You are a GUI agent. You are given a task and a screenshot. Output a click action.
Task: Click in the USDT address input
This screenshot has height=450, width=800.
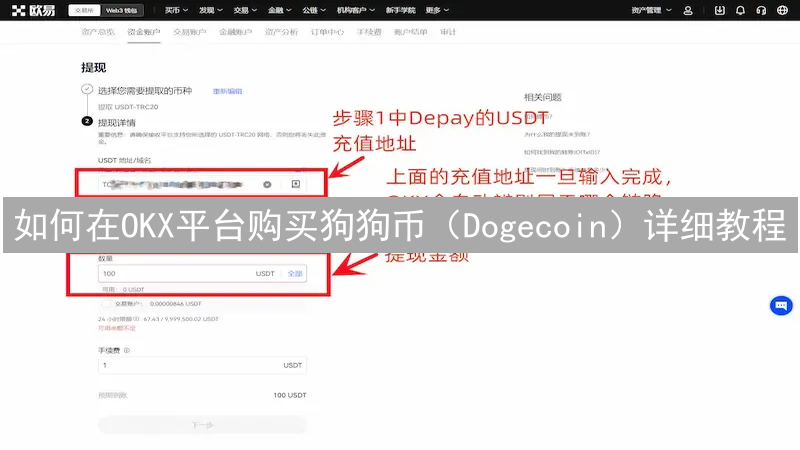coord(202,184)
